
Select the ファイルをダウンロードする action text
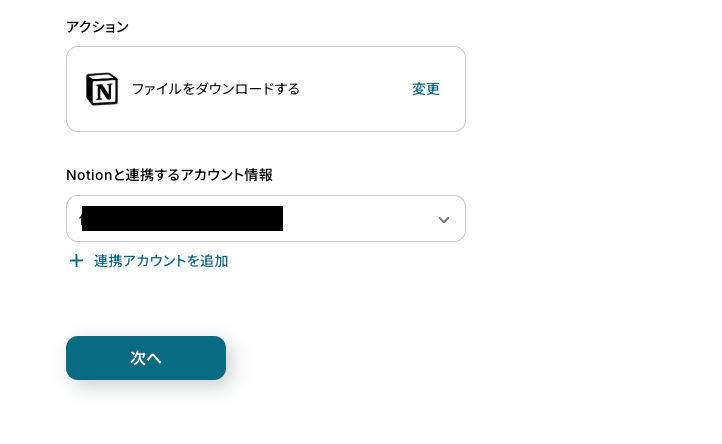[216, 89]
